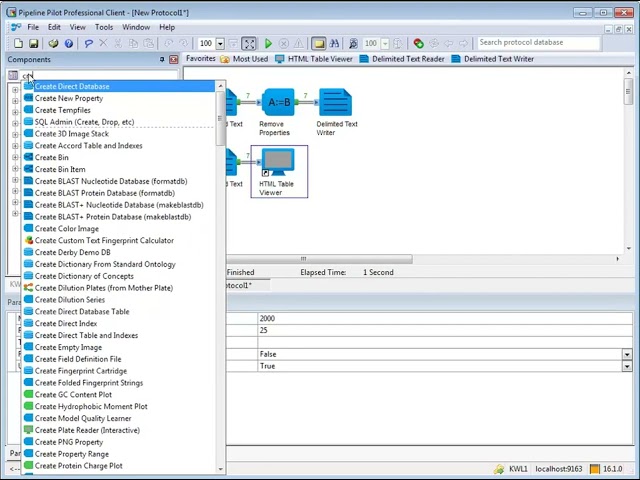
Task: Click the binoculars Find icon
Action: pos(334,43)
